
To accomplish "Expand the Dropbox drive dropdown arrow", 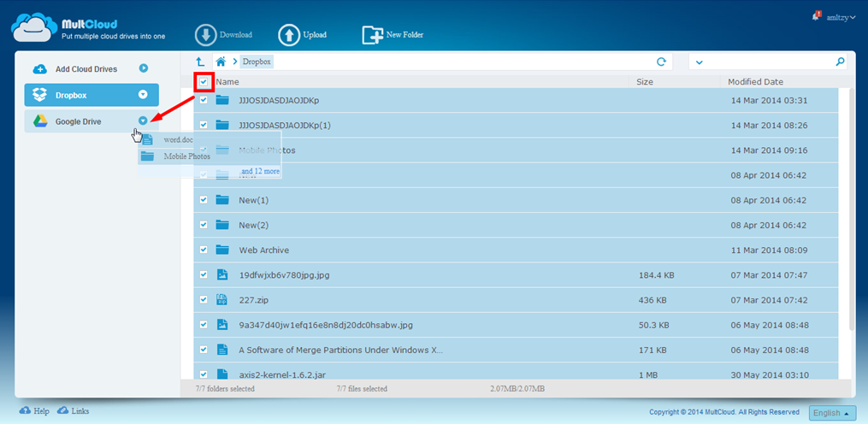I will click(x=143, y=95).
